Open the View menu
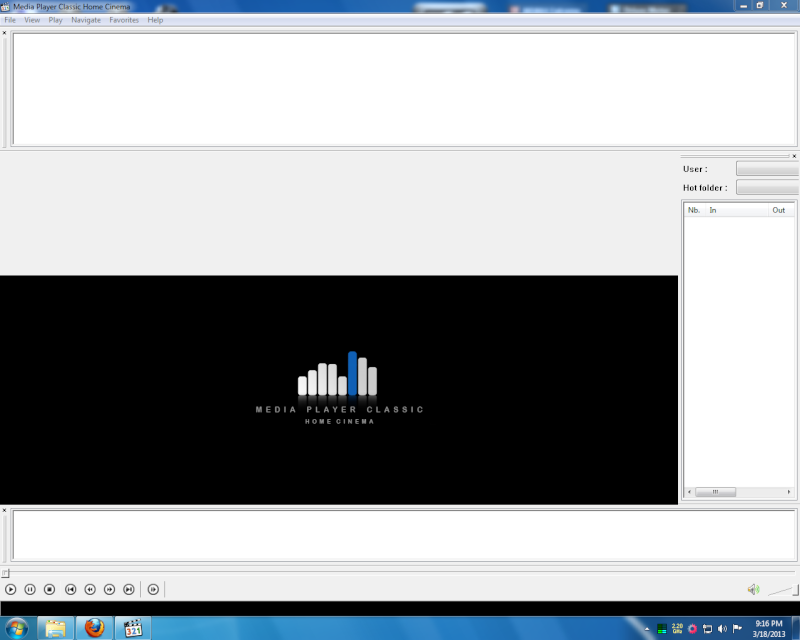 click(32, 20)
